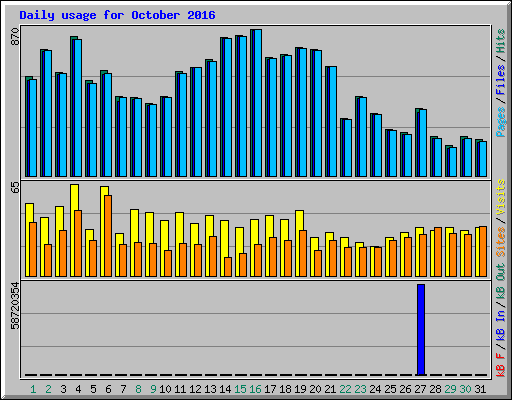Click day label 19 on x-axis
This screenshot has height=400, width=512.
click(300, 389)
